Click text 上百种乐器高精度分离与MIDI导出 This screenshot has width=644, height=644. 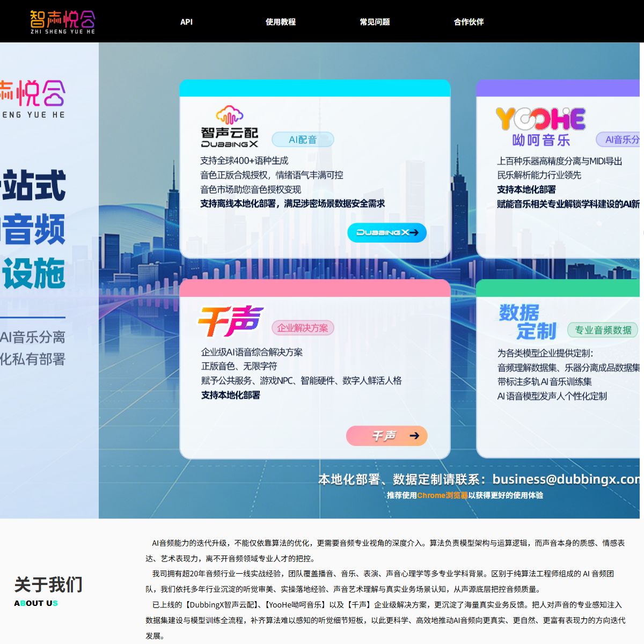click(560, 161)
